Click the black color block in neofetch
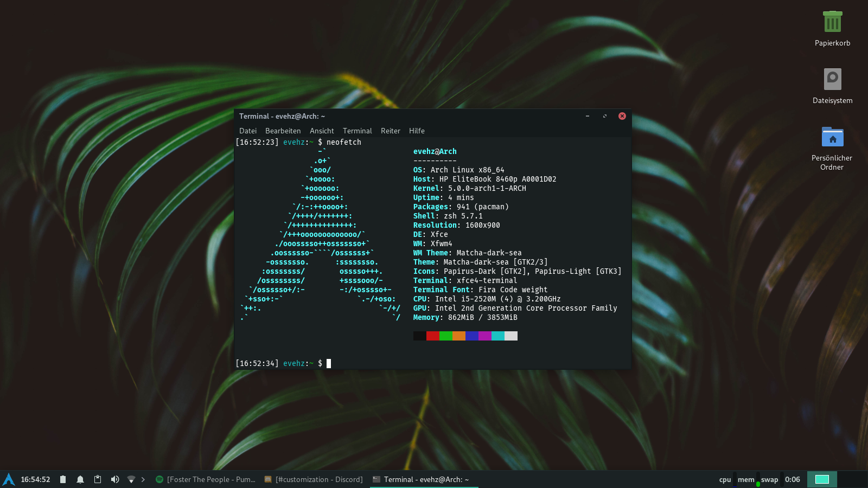 (x=420, y=336)
